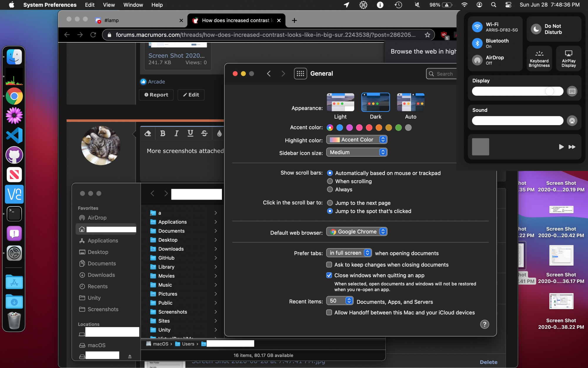Toggle Wi-Fi in Control Center
The height and width of the screenshot is (368, 588).
point(477,27)
